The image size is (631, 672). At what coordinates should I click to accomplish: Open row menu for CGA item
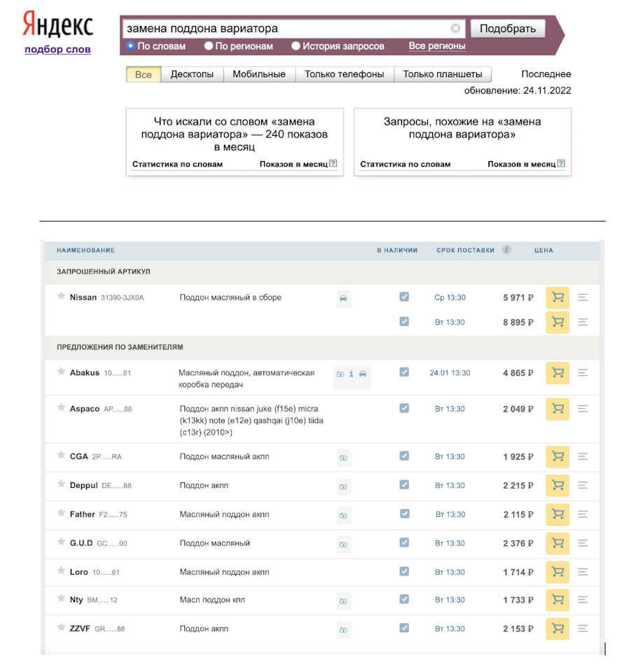point(583,456)
